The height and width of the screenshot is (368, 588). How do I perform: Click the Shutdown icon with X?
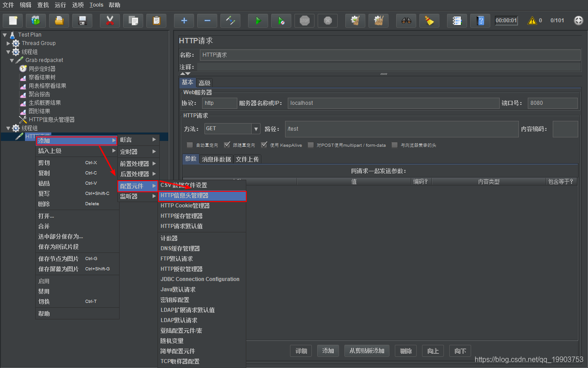pyautogui.click(x=327, y=21)
